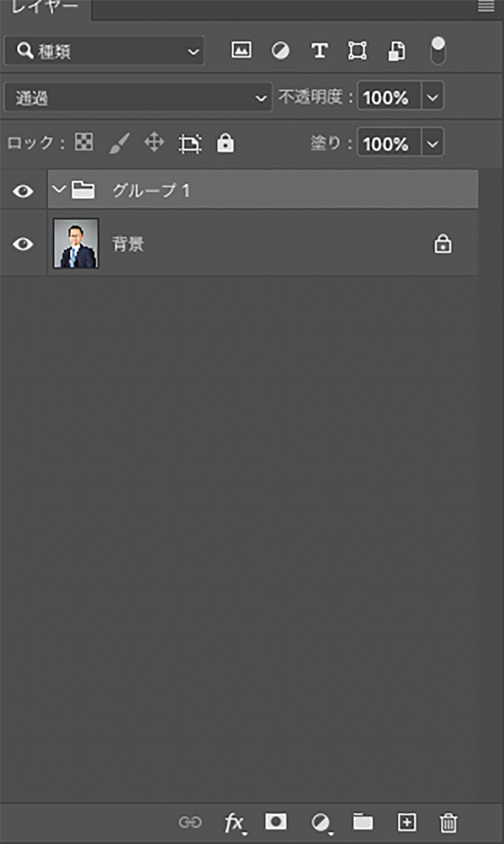Open the 不透明度 opacity slider dropdown
The image size is (504, 844).
coord(432,97)
